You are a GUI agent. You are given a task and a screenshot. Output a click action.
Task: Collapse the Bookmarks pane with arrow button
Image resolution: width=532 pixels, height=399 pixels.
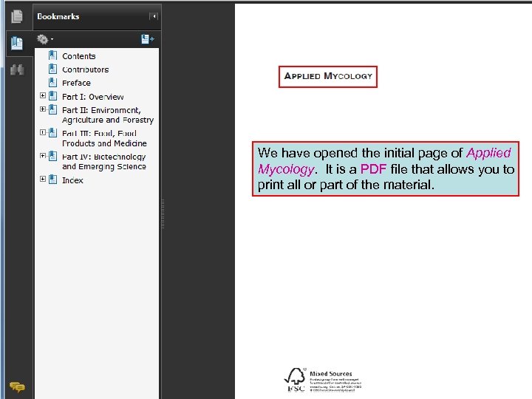pos(154,16)
